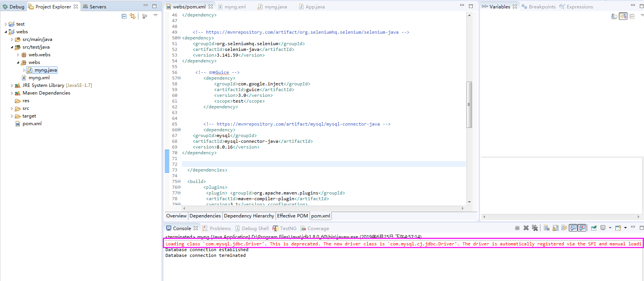Click the editor vertical scrollbar thumb
The width and height of the screenshot is (644, 281).
point(469,104)
